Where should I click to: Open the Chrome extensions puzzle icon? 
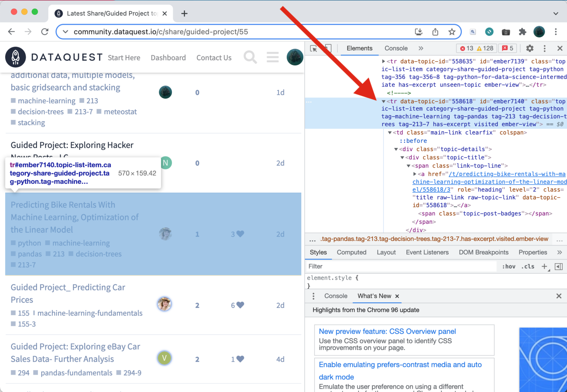pyautogui.click(x=523, y=32)
